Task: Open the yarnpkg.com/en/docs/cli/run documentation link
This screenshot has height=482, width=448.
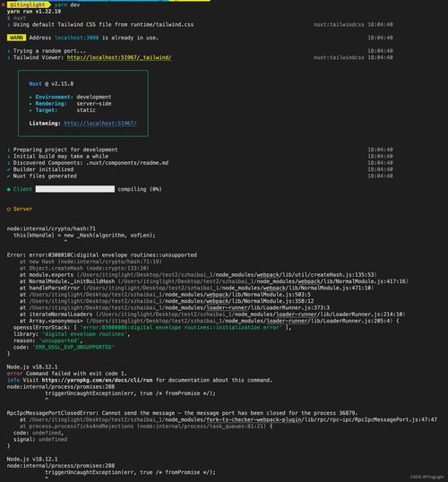Action: pos(97,380)
